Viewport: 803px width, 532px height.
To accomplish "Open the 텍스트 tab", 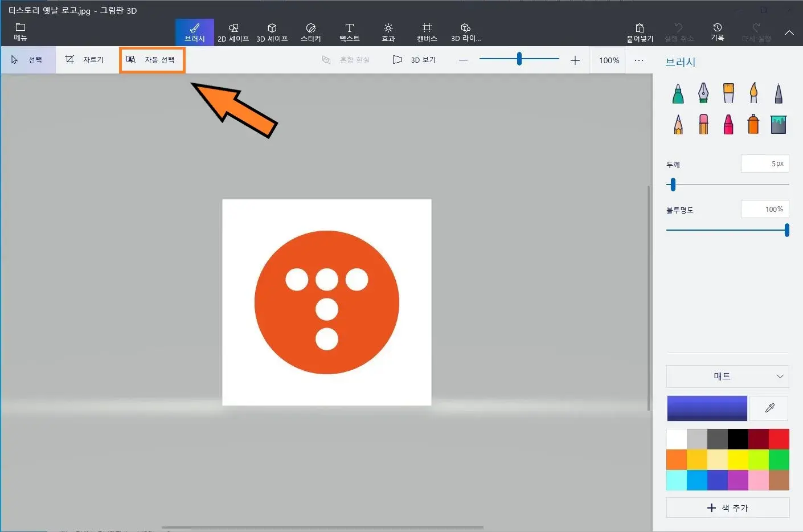I will 350,32.
